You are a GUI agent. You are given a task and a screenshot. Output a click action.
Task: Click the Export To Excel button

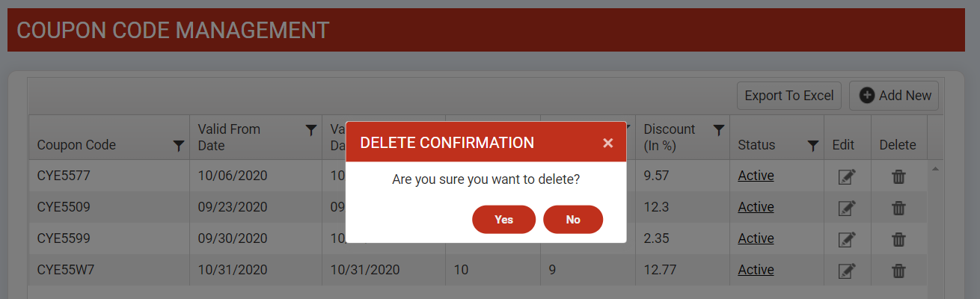pos(789,96)
